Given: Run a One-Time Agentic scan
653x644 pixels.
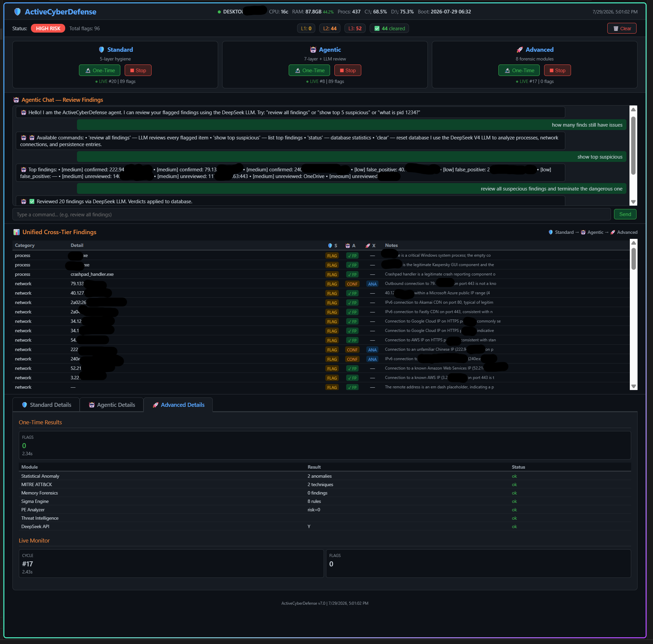Looking at the screenshot, I should click(x=309, y=70).
